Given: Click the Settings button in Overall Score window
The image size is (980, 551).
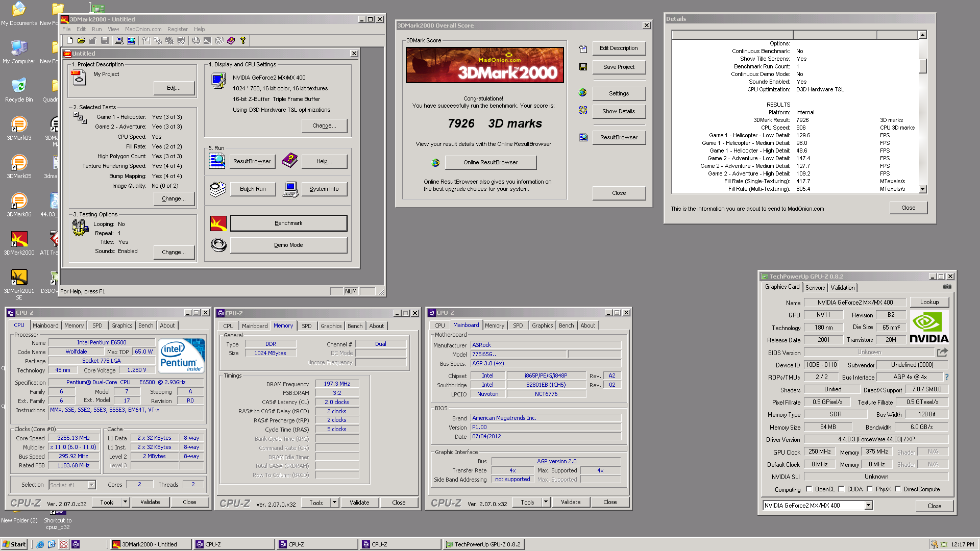Looking at the screenshot, I should click(619, 93).
